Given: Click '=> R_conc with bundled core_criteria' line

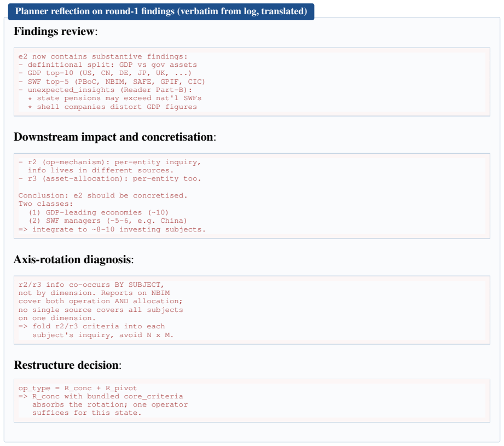Looking at the screenshot, I should [x=101, y=397].
